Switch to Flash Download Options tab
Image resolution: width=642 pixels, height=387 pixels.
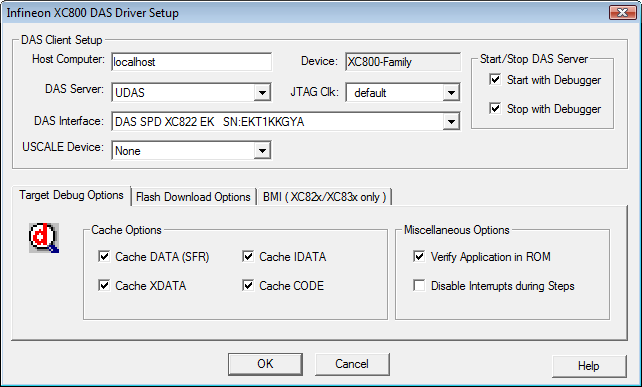(x=193, y=197)
